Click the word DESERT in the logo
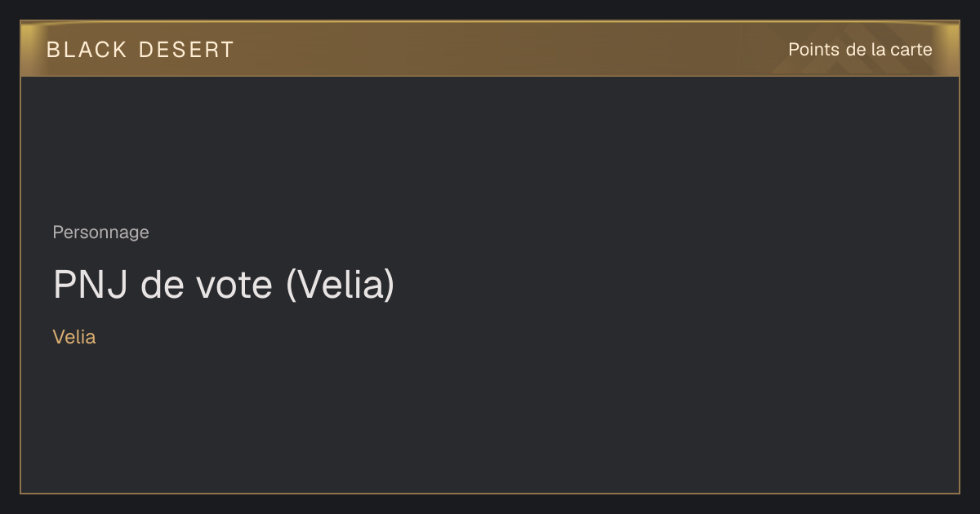Image resolution: width=980 pixels, height=514 pixels. coord(186,50)
